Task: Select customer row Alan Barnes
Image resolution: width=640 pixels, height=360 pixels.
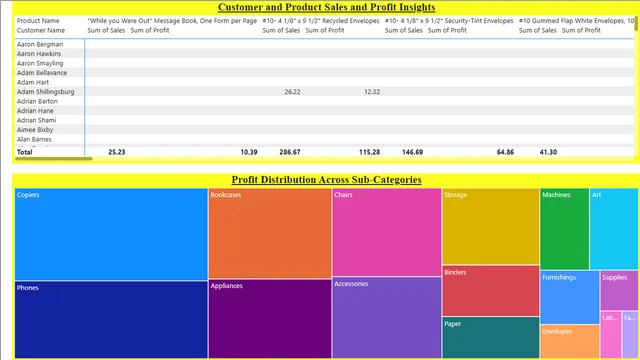Action: tap(34, 139)
